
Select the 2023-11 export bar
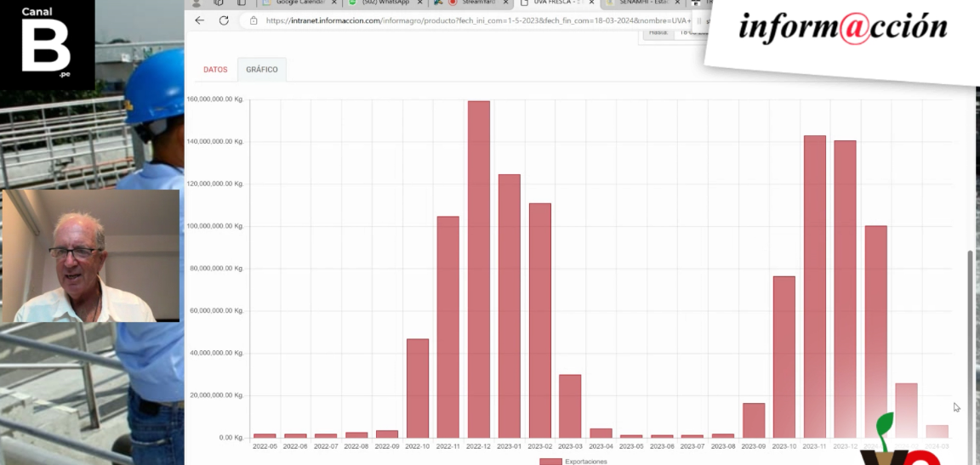(815, 286)
